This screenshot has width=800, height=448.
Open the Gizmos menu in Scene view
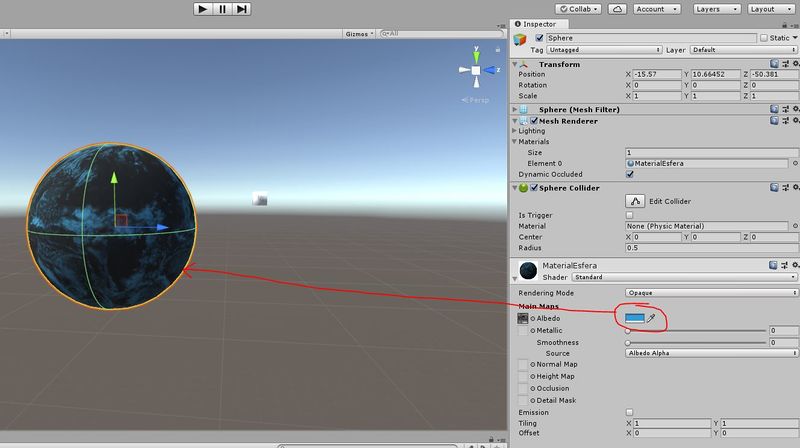359,34
